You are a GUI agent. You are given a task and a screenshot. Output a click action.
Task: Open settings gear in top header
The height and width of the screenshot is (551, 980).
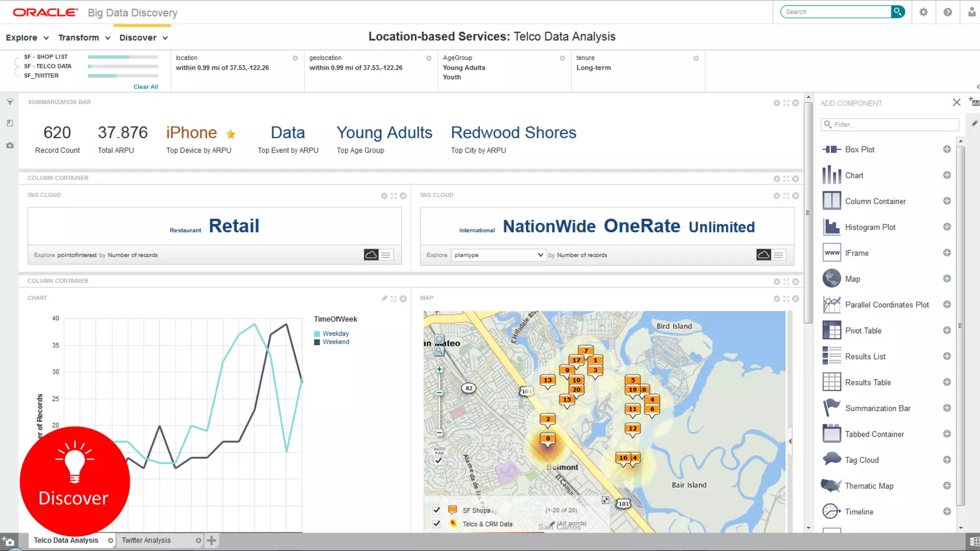click(x=924, y=12)
